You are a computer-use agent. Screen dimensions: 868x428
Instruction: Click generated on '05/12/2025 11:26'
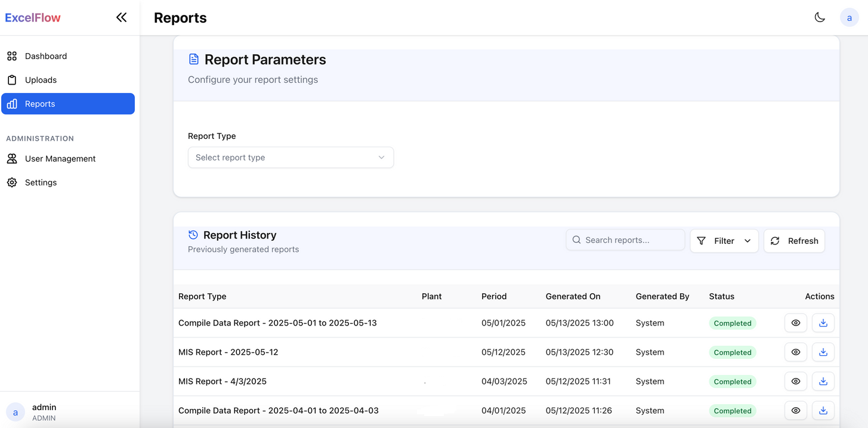[x=579, y=410]
